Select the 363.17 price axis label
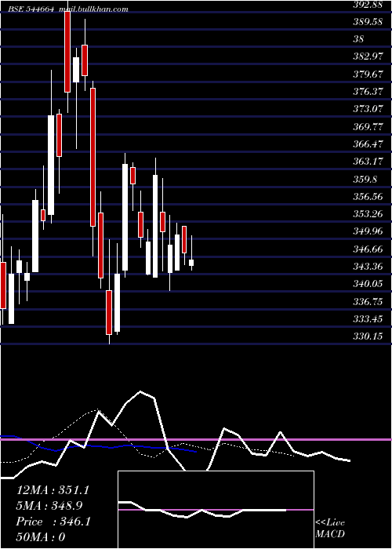Screen dimensions: 392x549 pos(368,162)
